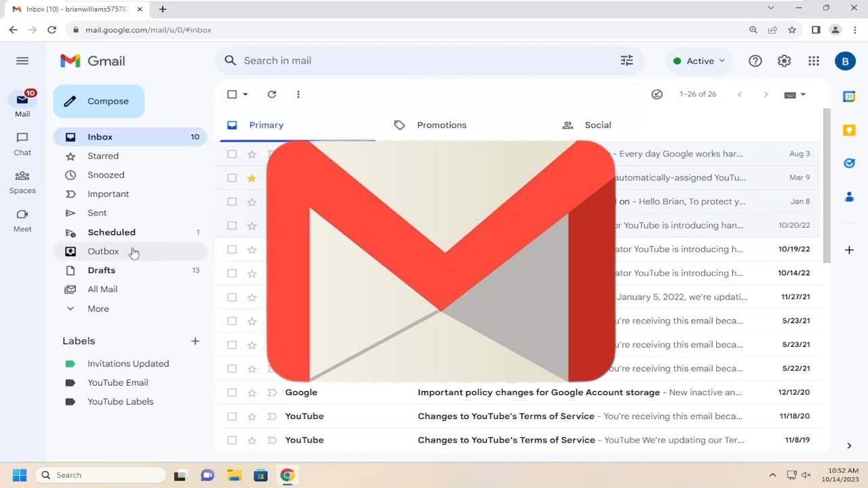Open Google Keep side panel
Viewport: 868px width, 488px height.
[849, 130]
